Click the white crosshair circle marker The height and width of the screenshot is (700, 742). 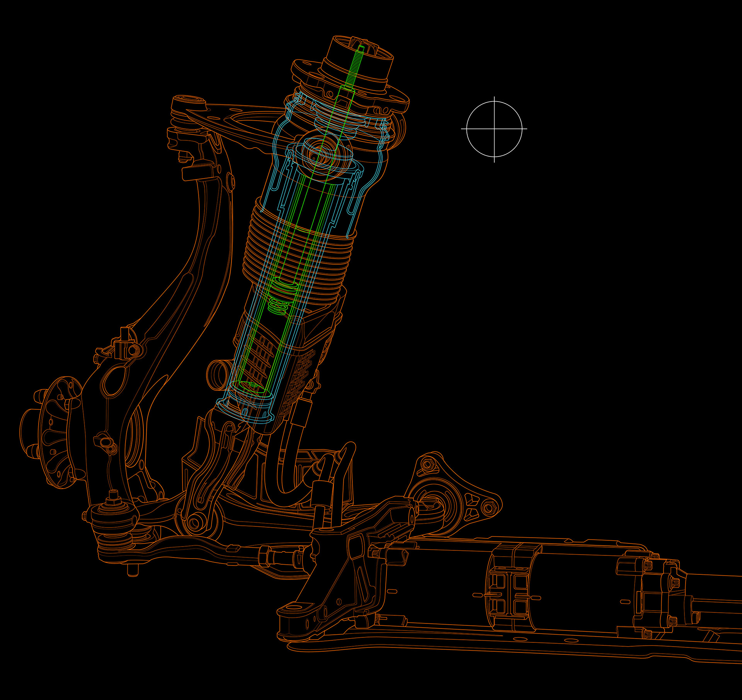[x=494, y=129]
